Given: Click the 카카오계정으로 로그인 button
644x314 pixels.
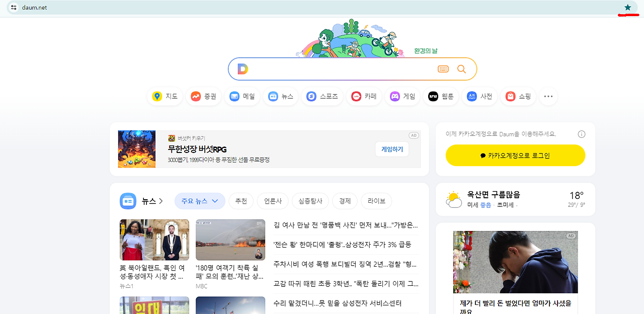Looking at the screenshot, I should coord(515,155).
